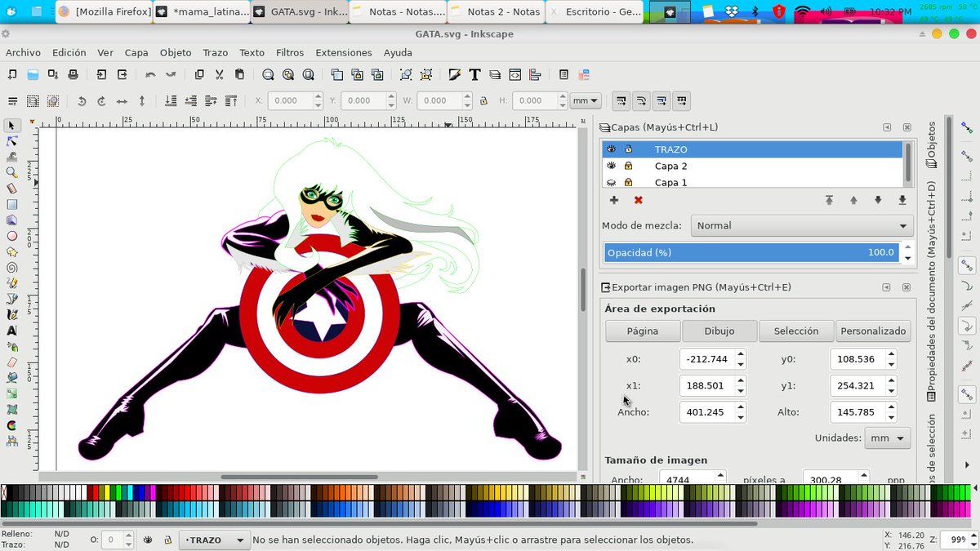Image resolution: width=980 pixels, height=551 pixels.
Task: Click the X no-color palette swatch
Action: coord(4,492)
